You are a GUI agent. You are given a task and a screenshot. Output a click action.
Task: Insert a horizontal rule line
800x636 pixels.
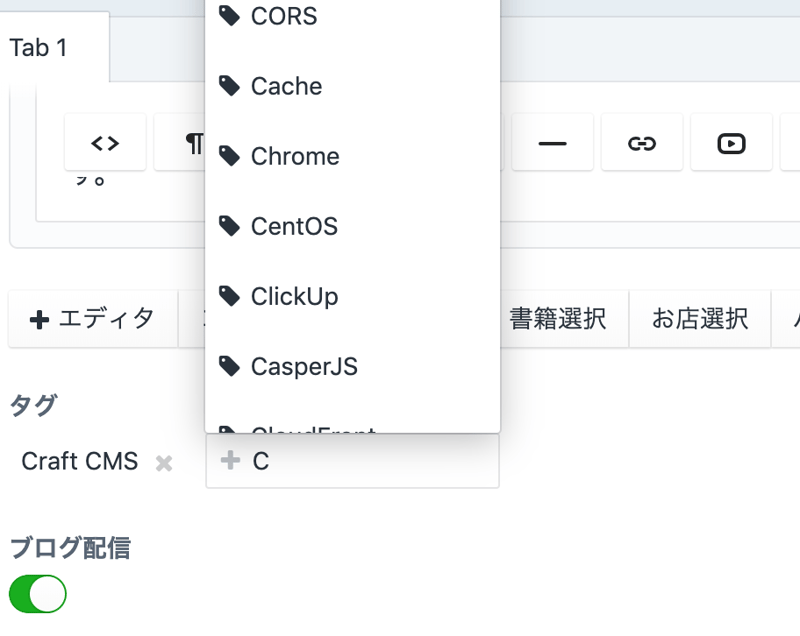point(552,143)
